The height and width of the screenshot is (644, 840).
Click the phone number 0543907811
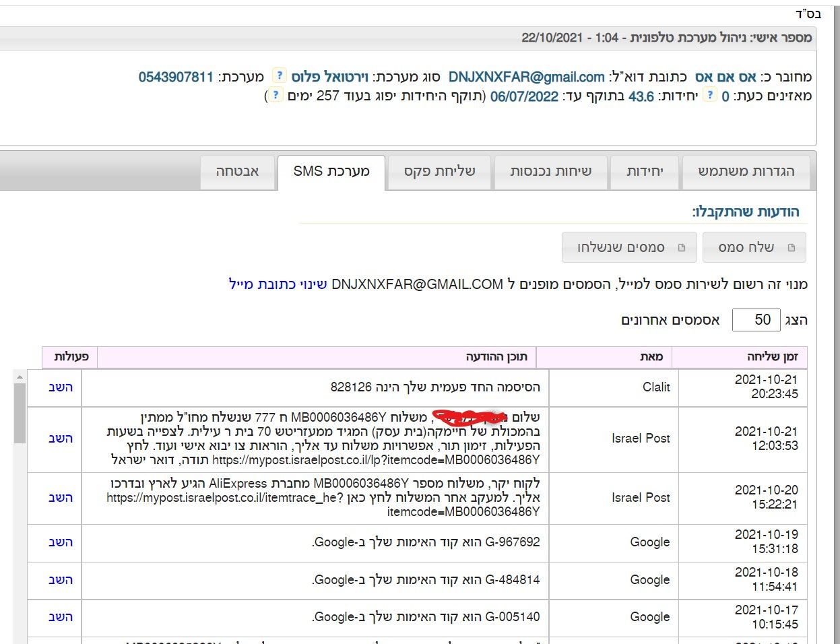pos(176,77)
